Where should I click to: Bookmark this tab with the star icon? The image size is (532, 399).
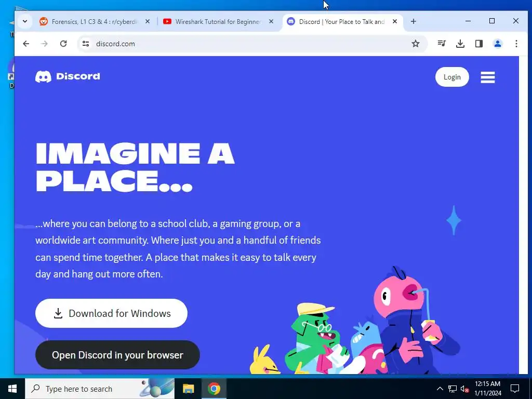pos(416,44)
